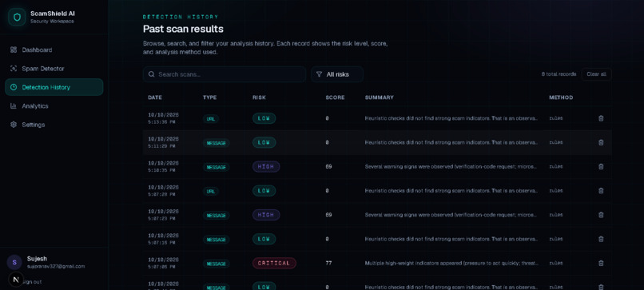This screenshot has height=290, width=644.
Task: Open the Spam Detector page
Action: pyautogui.click(x=54, y=69)
